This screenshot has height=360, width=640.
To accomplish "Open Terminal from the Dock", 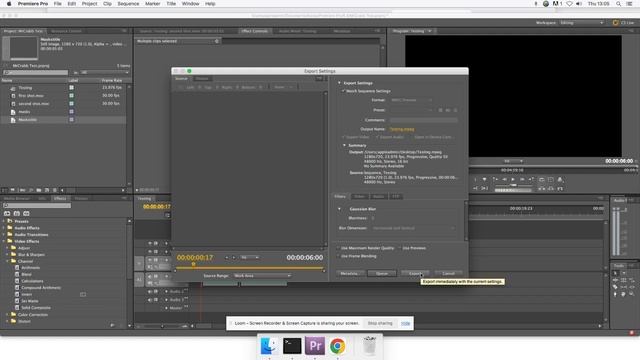I will (x=292, y=346).
